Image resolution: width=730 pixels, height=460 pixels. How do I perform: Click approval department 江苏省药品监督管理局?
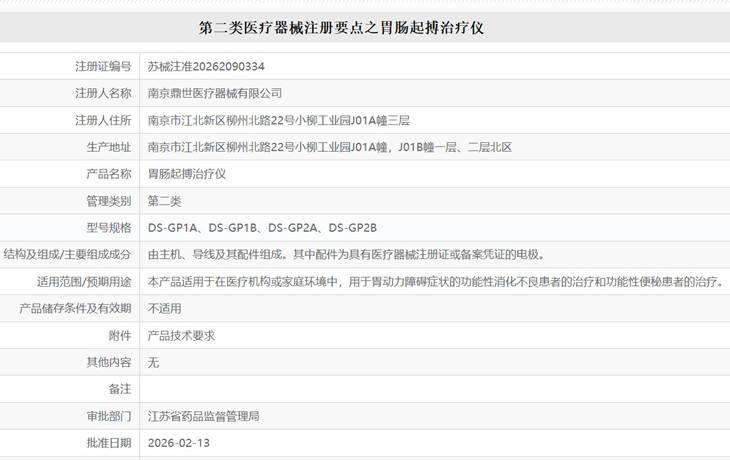point(203,416)
